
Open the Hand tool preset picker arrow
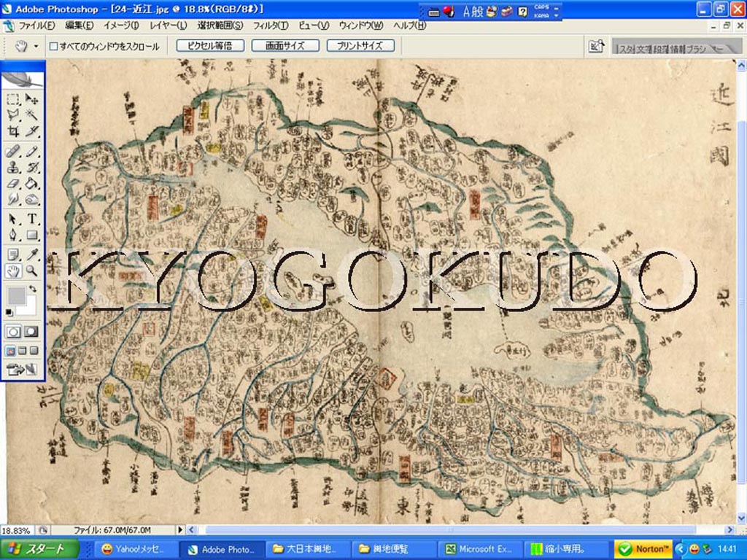pyautogui.click(x=36, y=46)
